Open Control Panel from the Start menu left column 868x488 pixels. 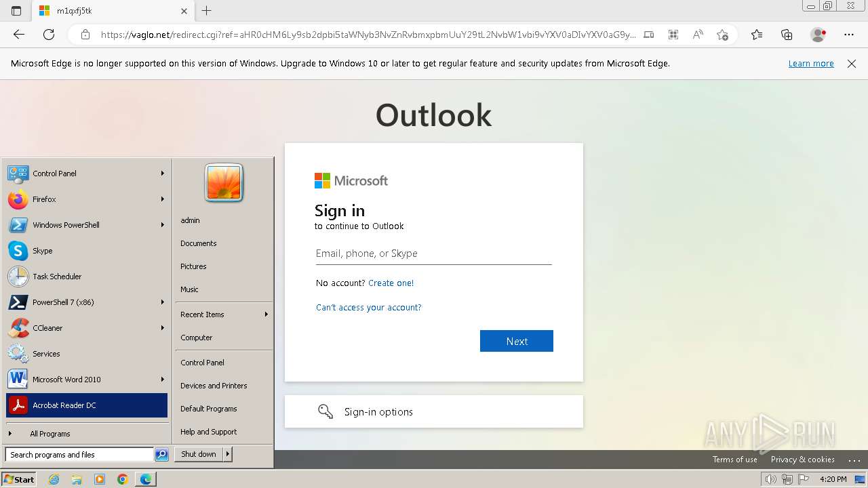coord(87,174)
